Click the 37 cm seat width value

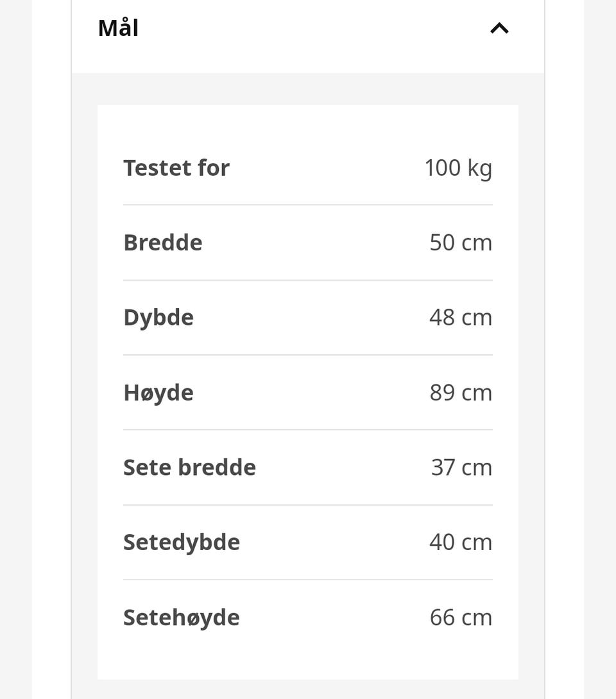tap(462, 468)
